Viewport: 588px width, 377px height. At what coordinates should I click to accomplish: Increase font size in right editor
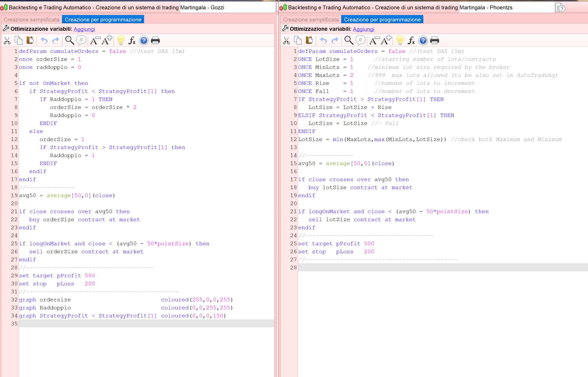pos(386,40)
